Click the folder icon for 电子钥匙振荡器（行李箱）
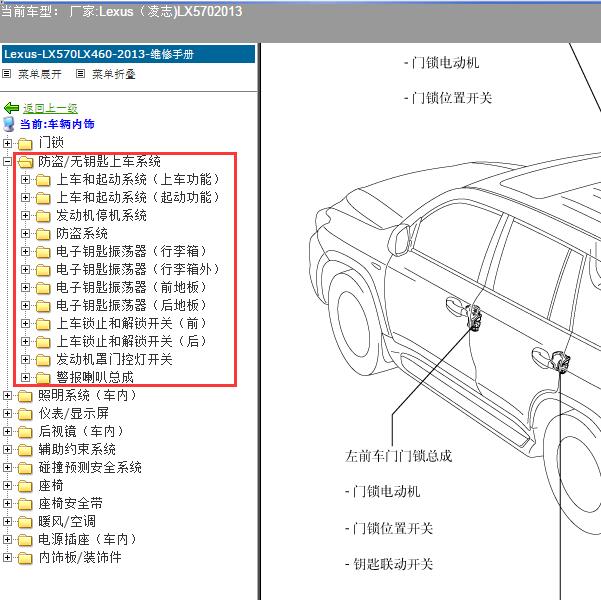The height and width of the screenshot is (600, 601). pos(43,252)
